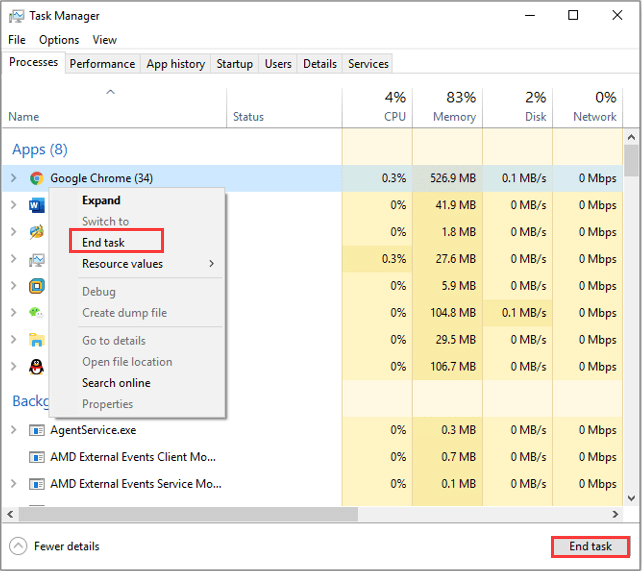This screenshot has height=571, width=642.
Task: Open the View menu
Action: coord(104,40)
